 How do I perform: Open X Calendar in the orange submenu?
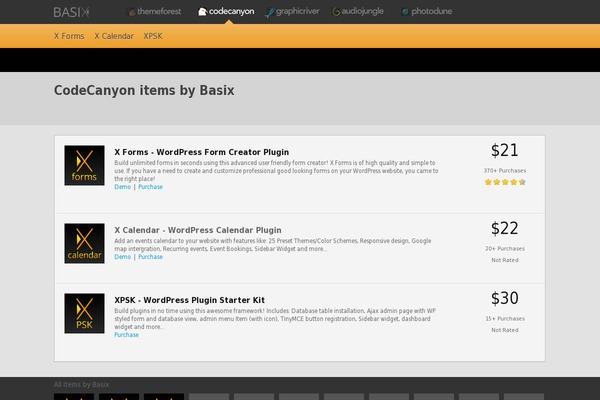114,36
